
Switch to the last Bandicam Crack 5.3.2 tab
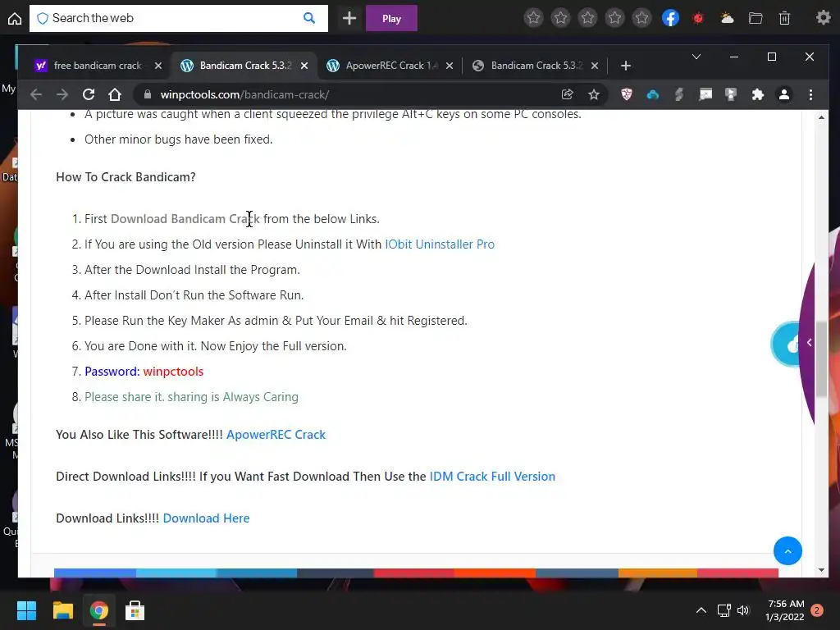[536, 66]
